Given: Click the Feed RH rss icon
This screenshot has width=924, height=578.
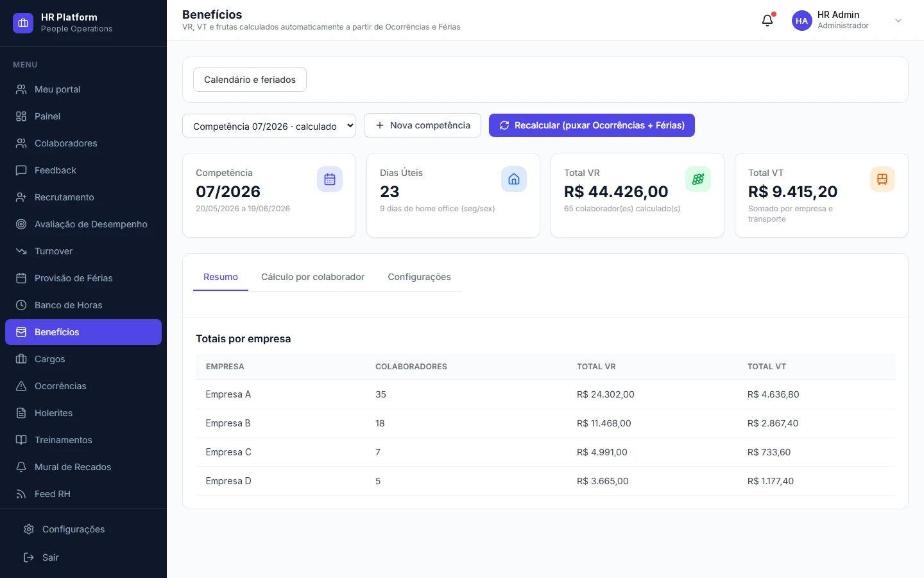Looking at the screenshot, I should [x=21, y=494].
